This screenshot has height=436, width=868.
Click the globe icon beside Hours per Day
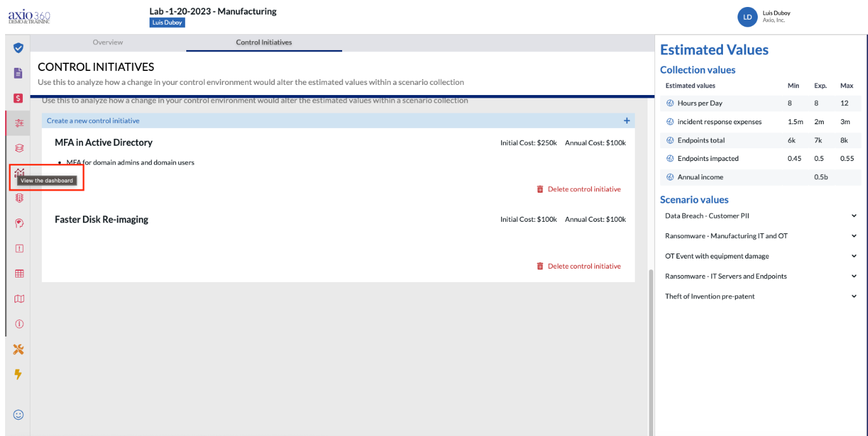[670, 103]
